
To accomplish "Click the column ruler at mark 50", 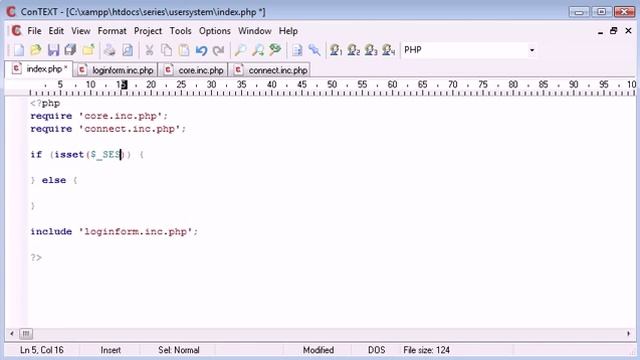I will pyautogui.click(x=332, y=84).
